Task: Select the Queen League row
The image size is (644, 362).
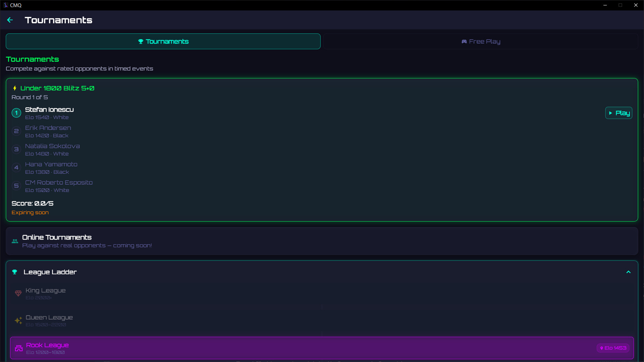Action: (x=49, y=317)
